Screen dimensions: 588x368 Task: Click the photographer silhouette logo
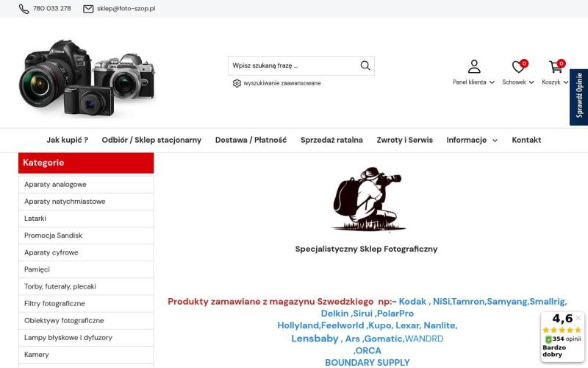pyautogui.click(x=366, y=199)
